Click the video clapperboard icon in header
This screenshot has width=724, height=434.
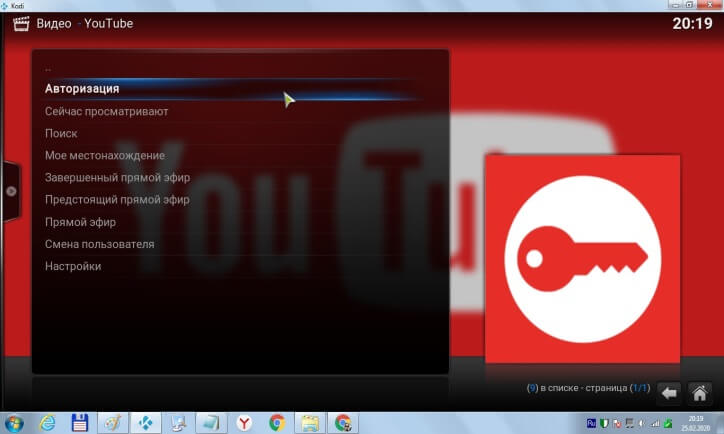21,24
